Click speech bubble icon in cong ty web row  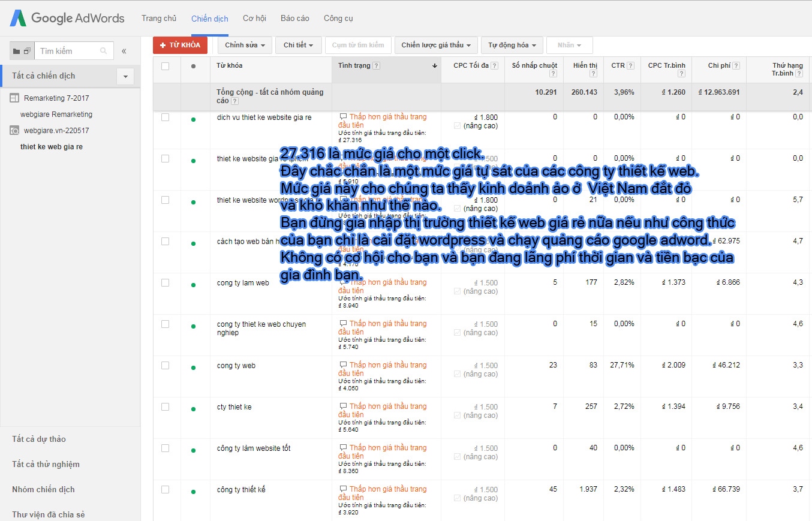point(343,365)
